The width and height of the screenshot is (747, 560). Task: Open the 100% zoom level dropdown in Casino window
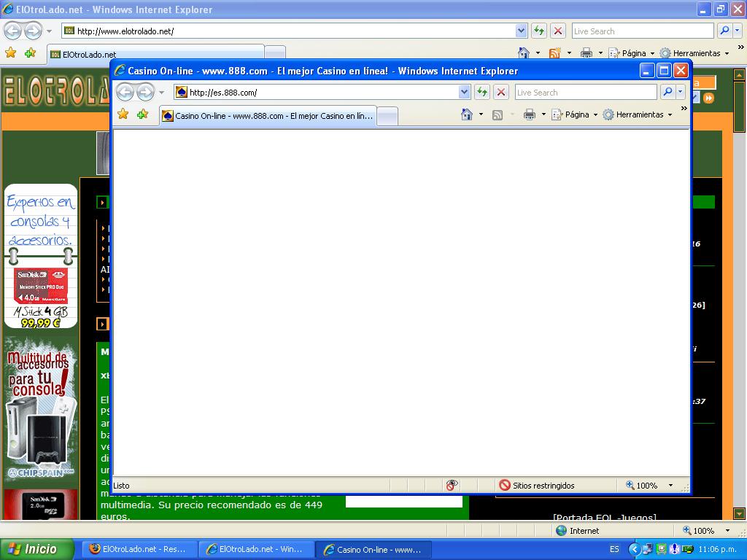[670, 485]
